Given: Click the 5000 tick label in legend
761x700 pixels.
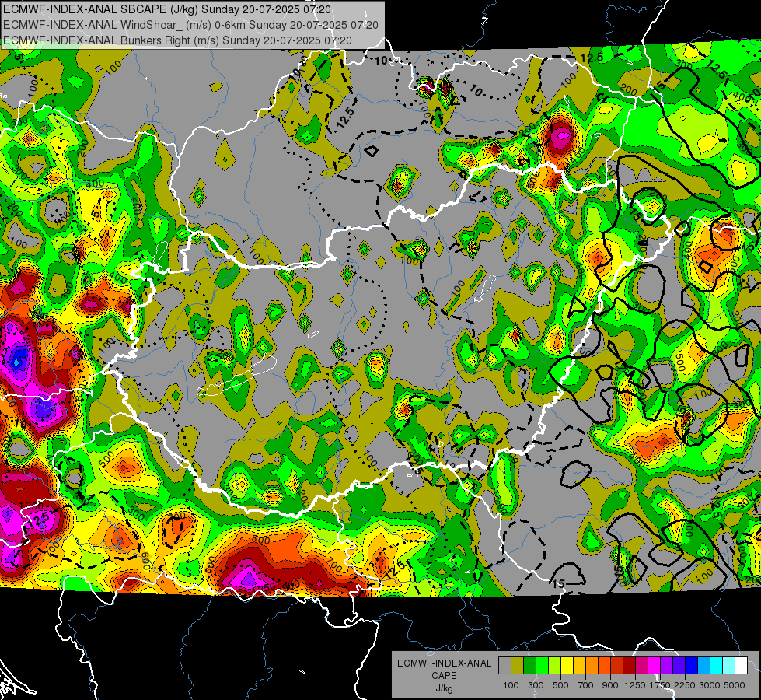Looking at the screenshot, I should click(x=735, y=685).
